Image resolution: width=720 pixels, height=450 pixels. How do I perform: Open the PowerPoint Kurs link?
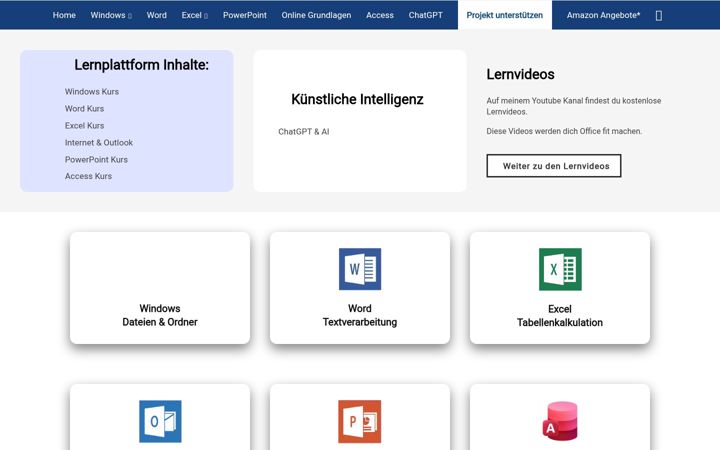96,160
